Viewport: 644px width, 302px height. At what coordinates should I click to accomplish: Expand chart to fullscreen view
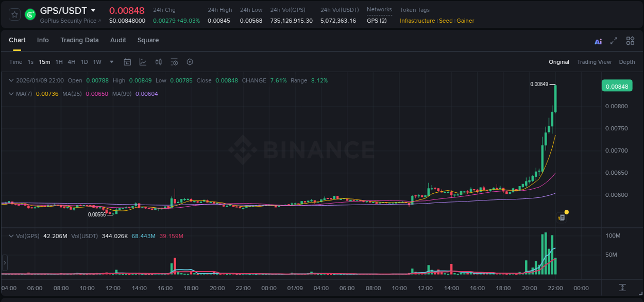coord(614,41)
